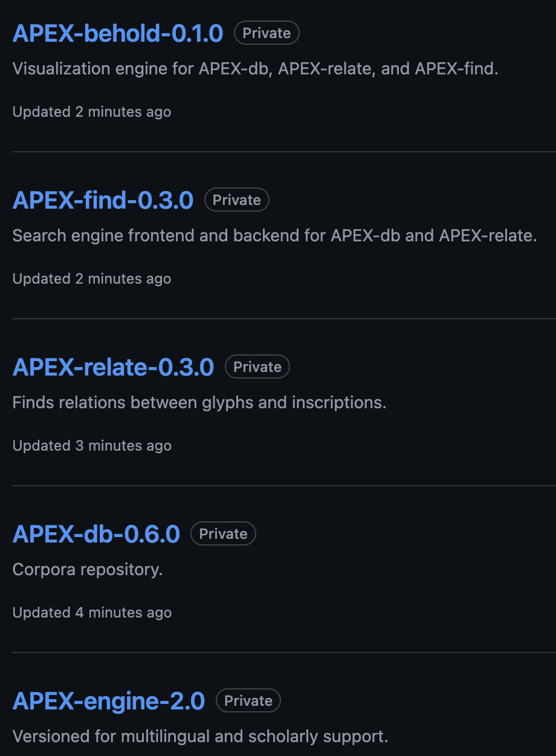Click the Updated 4 minutes ago under APEX-db
This screenshot has height=756, width=556.
pos(91,613)
